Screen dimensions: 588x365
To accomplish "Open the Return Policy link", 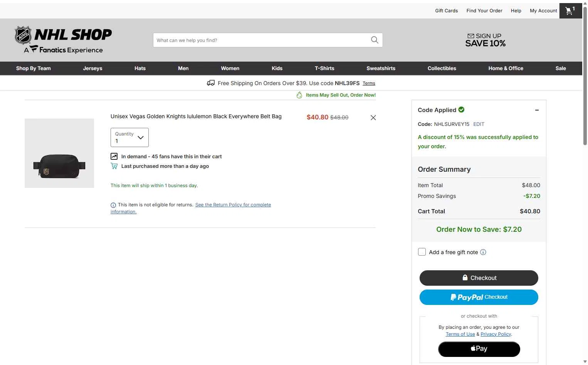I will point(191,208).
